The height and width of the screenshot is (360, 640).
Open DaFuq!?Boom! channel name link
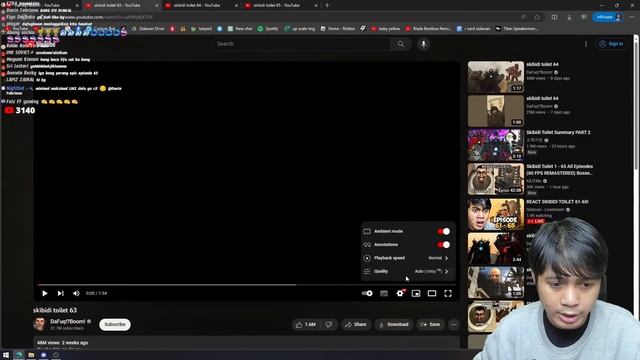pyautogui.click(x=68, y=321)
